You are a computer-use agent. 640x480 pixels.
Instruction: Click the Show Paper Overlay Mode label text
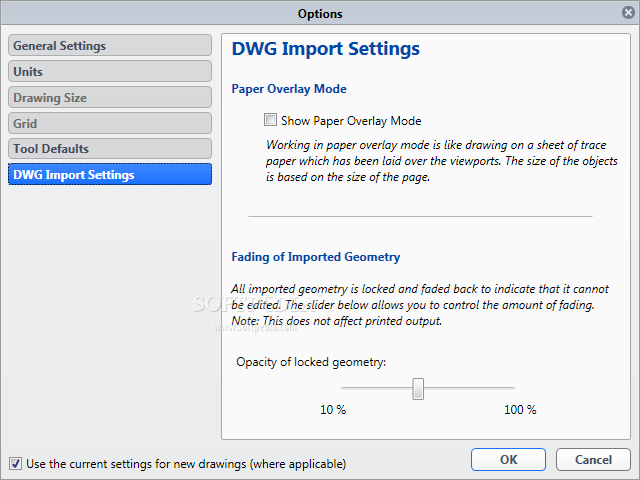coord(351,121)
